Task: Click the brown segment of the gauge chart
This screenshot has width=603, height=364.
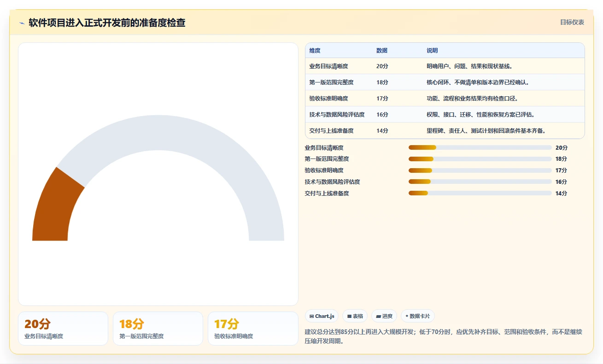Action: (x=55, y=207)
